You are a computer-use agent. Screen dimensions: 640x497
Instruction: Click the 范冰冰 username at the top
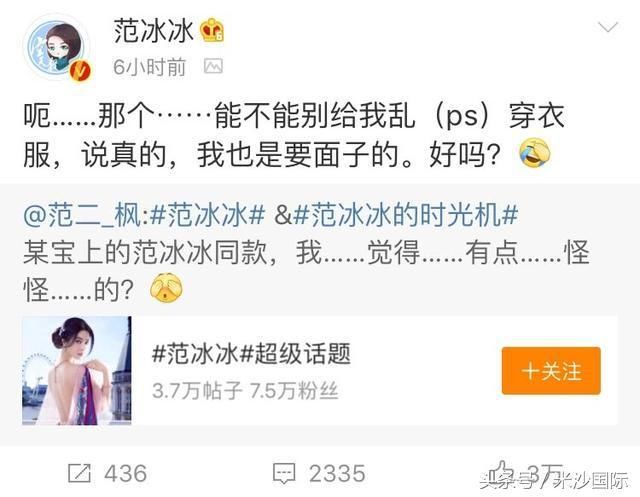point(153,31)
